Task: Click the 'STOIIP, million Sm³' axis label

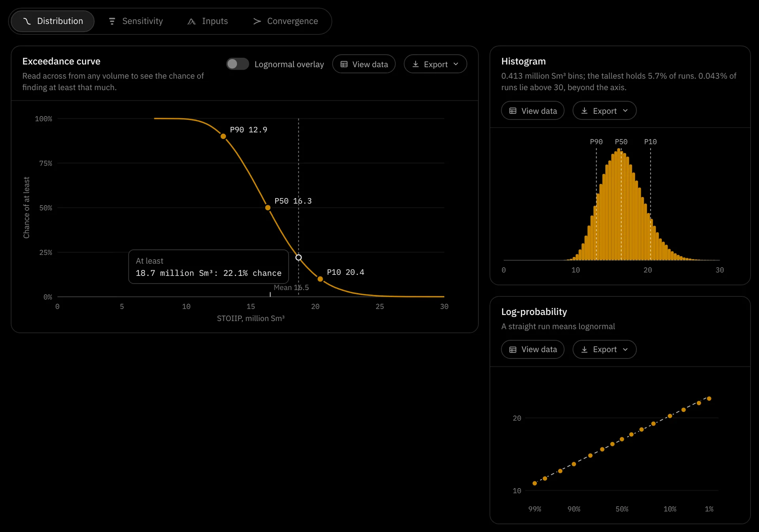Action: click(251, 319)
